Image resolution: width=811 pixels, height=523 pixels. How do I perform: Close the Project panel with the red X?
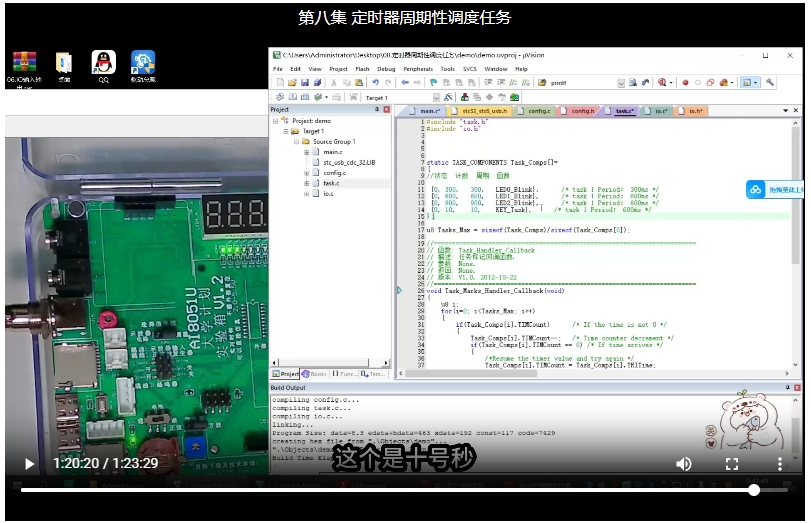tap(386, 110)
